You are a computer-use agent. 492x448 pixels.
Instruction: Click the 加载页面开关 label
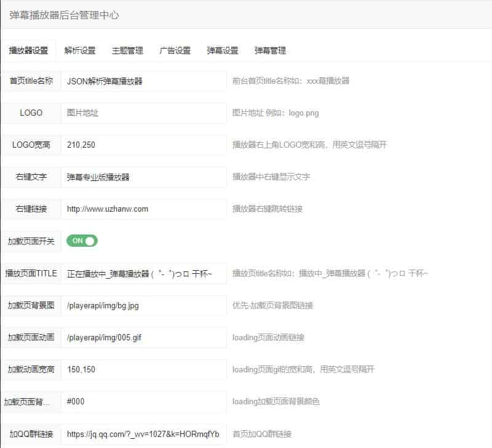pos(31,241)
